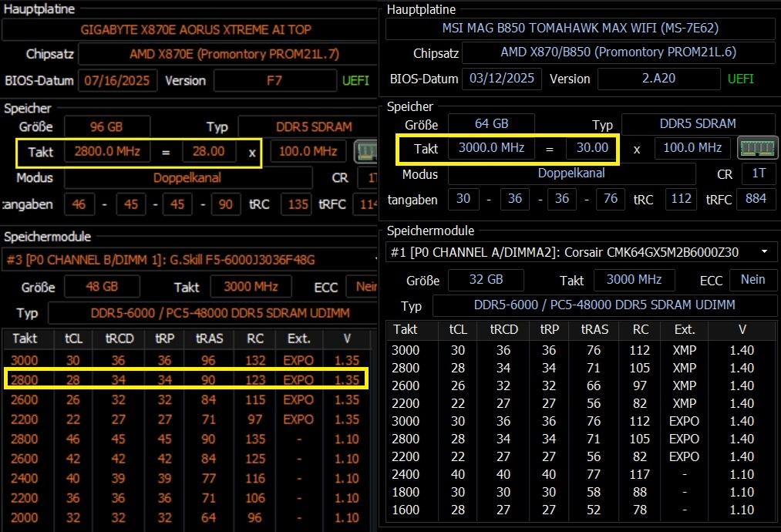Select the G.Skill 2600 row with tCL 42
This screenshot has width=781, height=532.
click(187, 458)
